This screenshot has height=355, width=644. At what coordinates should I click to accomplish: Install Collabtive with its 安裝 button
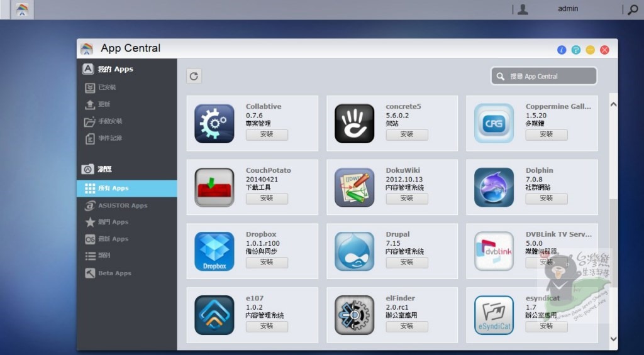267,134
